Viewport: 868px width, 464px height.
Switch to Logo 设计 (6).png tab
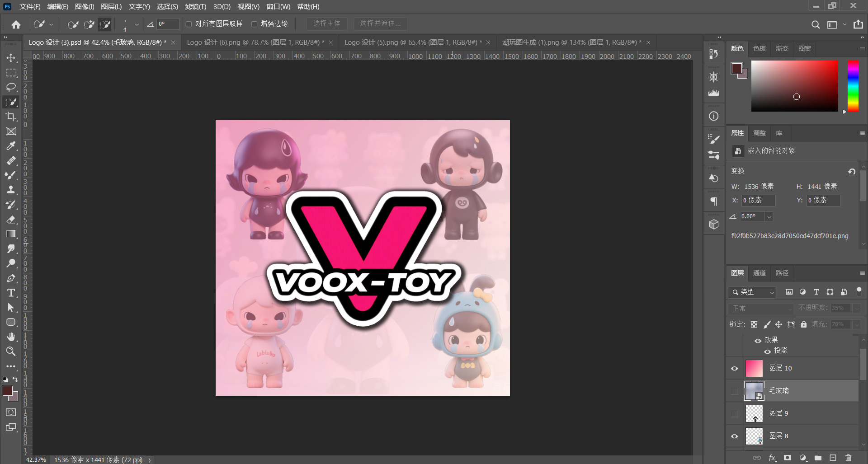tap(255, 42)
